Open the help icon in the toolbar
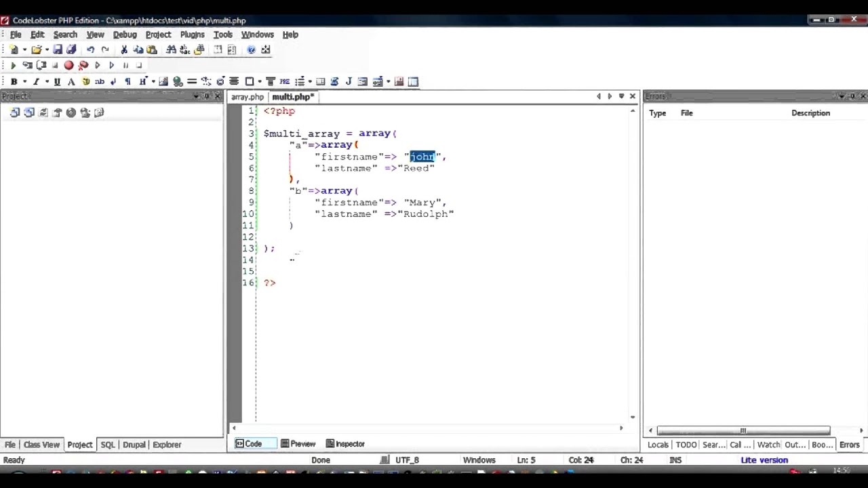 252,49
